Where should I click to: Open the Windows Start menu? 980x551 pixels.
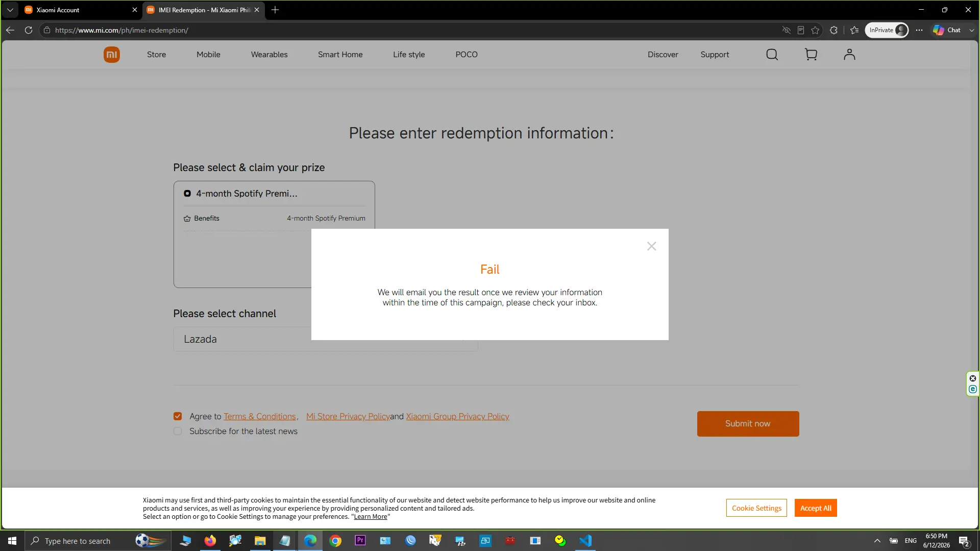coord(12,541)
